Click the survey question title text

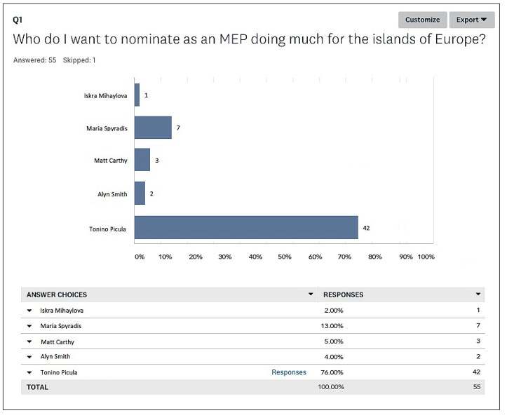coord(250,40)
